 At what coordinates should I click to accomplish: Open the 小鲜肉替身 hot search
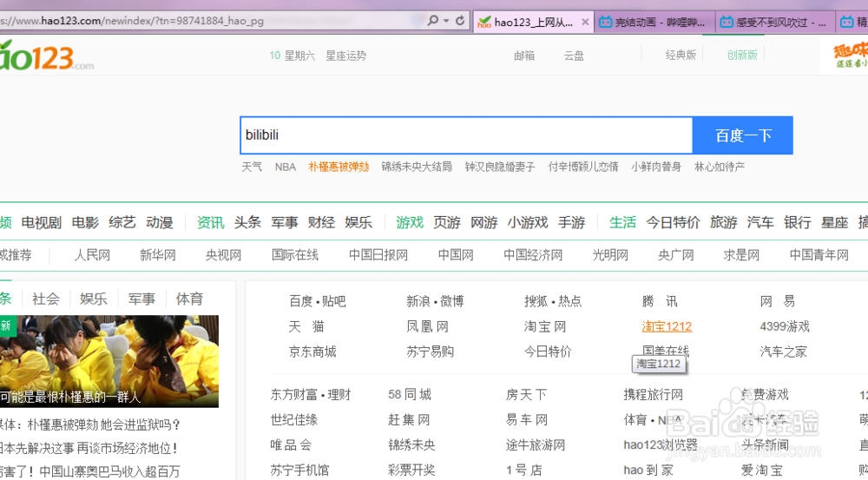[656, 167]
